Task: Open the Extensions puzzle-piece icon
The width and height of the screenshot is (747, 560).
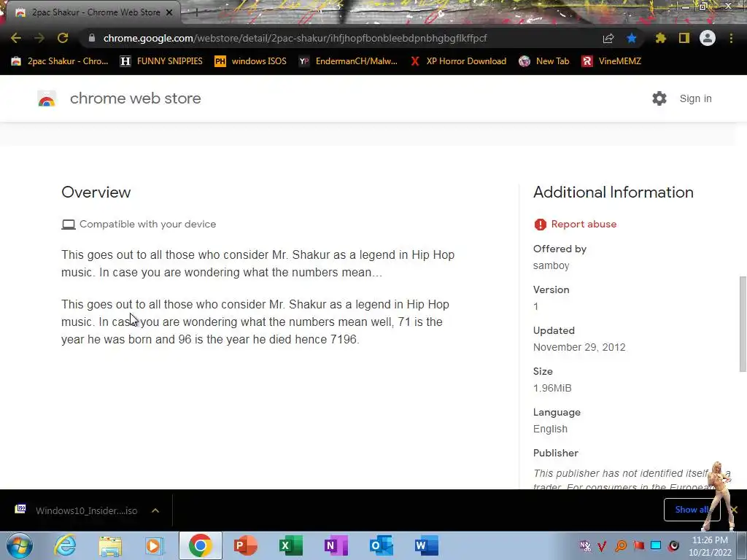Action: pos(661,38)
